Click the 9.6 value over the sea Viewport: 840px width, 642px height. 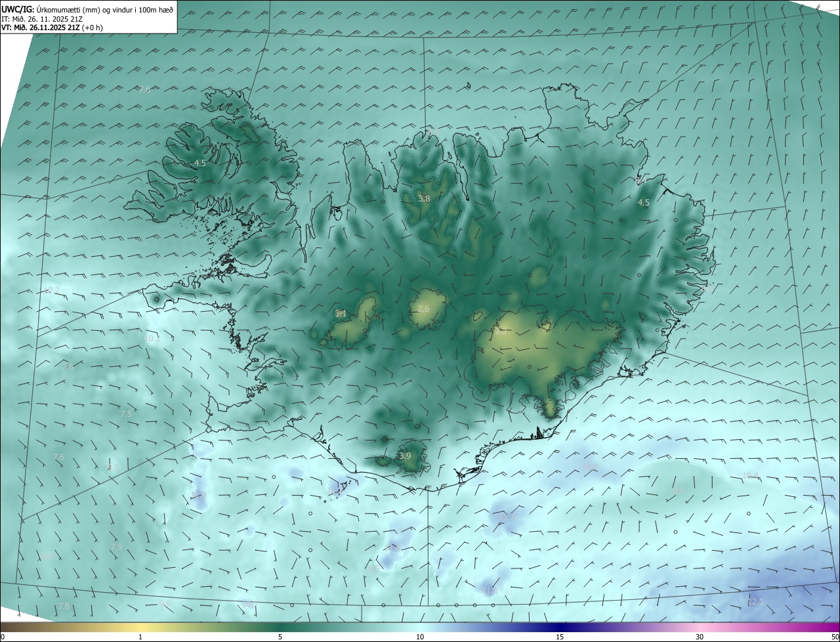pyautogui.click(x=165, y=603)
